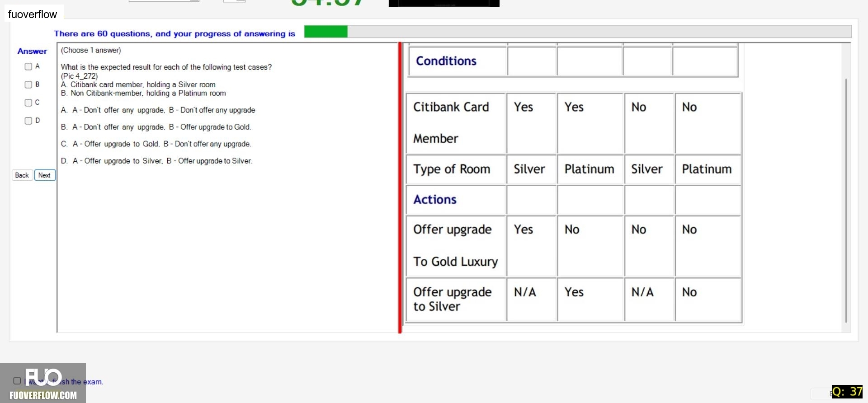Click the 'Type of Room' row label
The height and width of the screenshot is (403, 868).
point(456,169)
